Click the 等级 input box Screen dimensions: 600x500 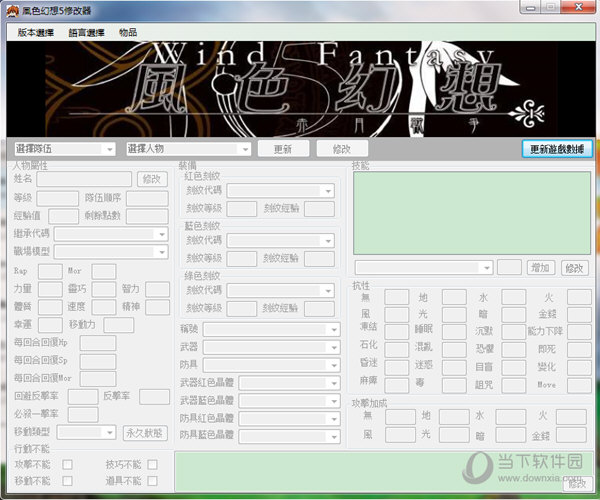point(58,198)
